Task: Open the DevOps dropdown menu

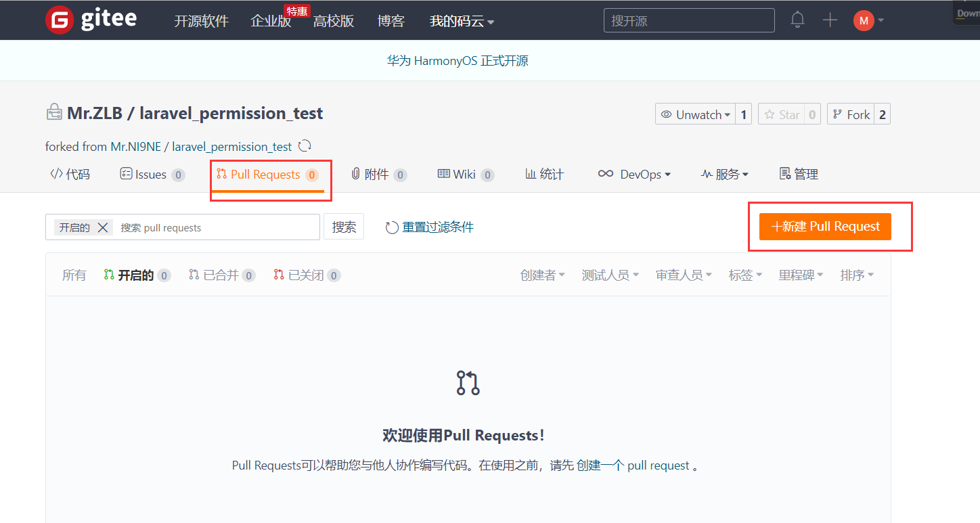Action: (634, 175)
